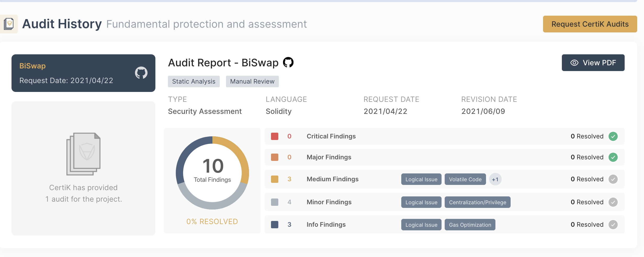Image resolution: width=644 pixels, height=257 pixels.
Task: Click gray Minor Findings color swatch
Action: (275, 202)
